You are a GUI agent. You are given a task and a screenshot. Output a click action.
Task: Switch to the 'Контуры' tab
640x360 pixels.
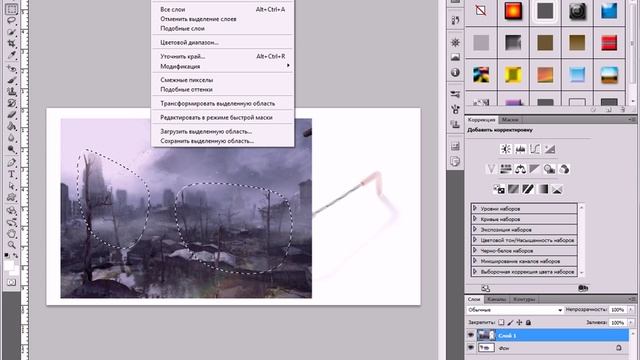524,299
